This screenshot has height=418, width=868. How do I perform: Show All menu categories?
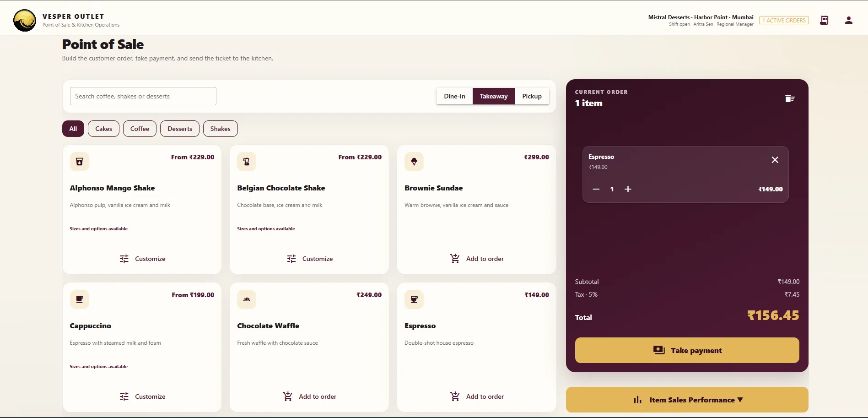click(73, 129)
